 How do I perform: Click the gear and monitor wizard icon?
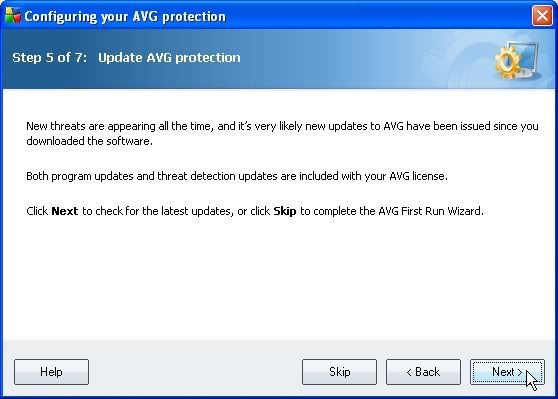517,61
